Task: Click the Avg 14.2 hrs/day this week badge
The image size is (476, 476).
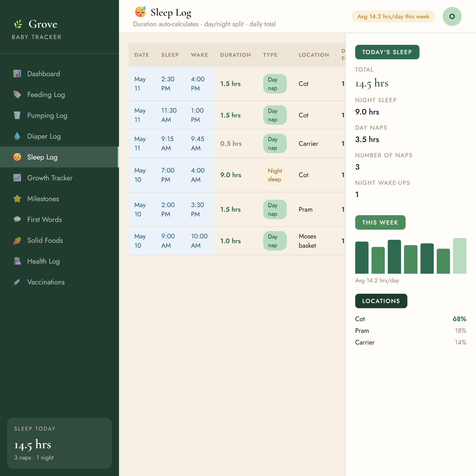Action: 393,16
